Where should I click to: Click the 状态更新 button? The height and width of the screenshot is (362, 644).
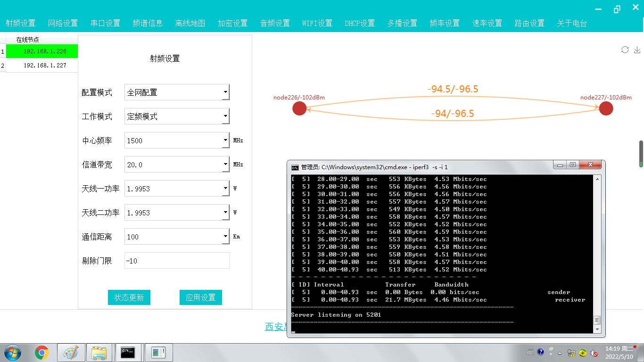point(129,297)
